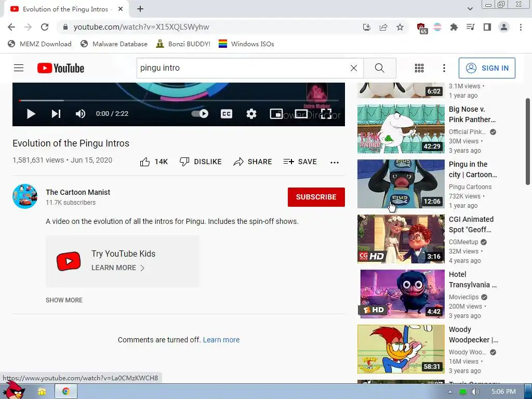Open Chrome profile icon
Image resolution: width=532 pixels, height=399 pixels.
point(504,27)
